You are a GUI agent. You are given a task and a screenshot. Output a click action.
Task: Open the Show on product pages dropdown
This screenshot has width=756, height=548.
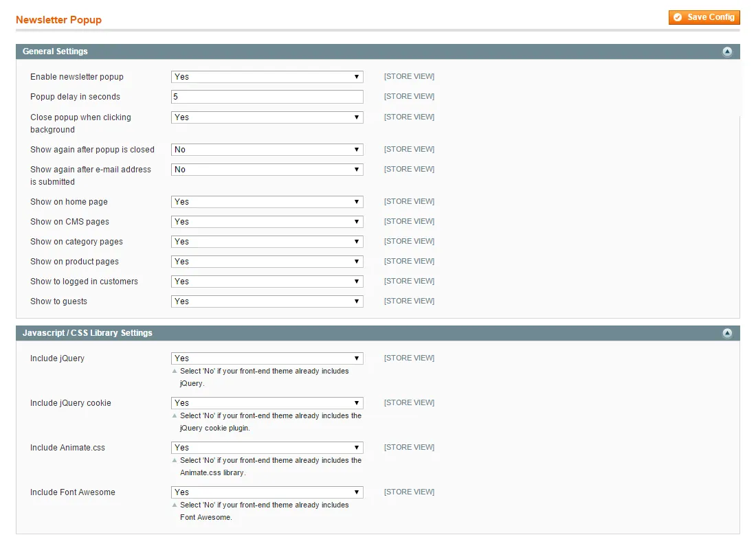tap(267, 262)
